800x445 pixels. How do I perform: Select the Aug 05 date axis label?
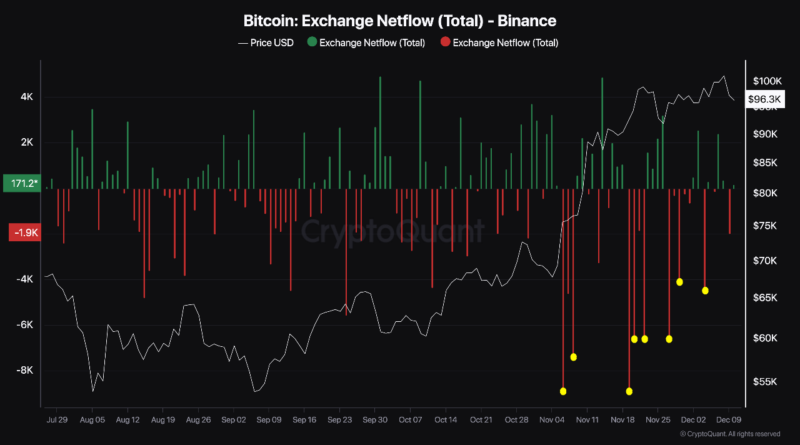click(91, 422)
